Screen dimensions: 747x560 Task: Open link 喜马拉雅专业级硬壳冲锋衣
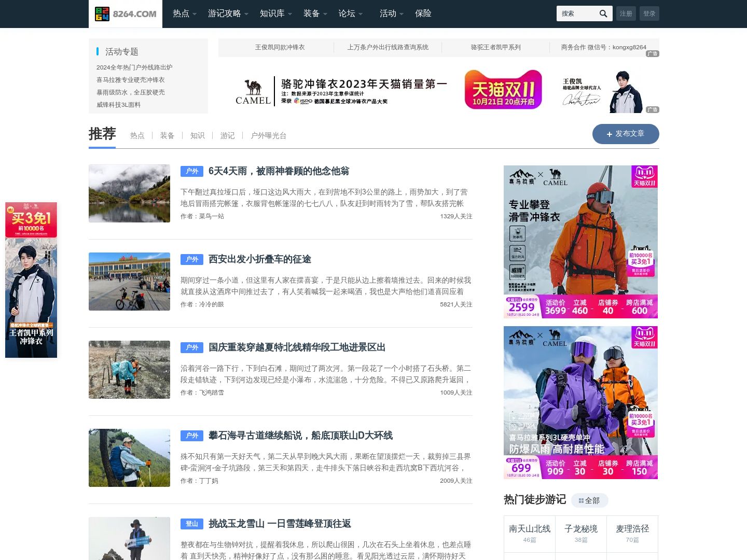tap(131, 80)
